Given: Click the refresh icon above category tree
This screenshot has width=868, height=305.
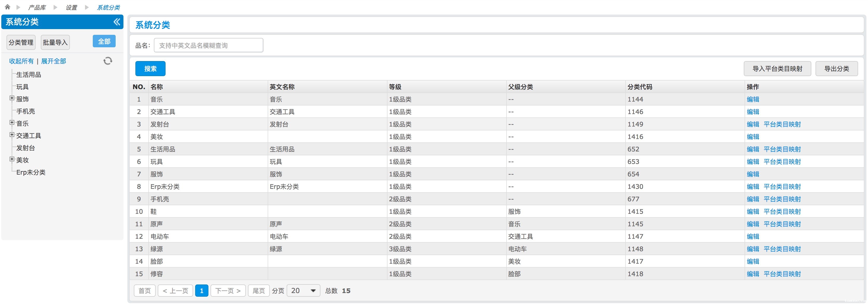Looking at the screenshot, I should pos(108,61).
